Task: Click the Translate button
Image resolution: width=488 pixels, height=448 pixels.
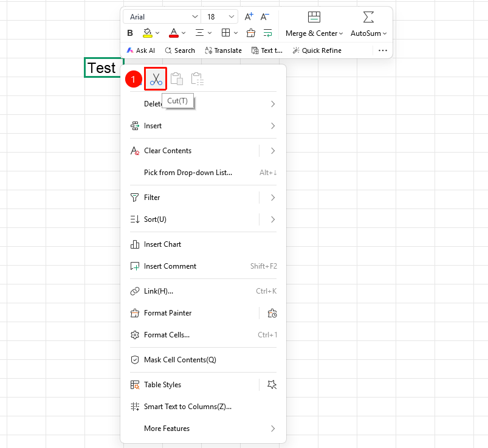Action: tap(223, 50)
